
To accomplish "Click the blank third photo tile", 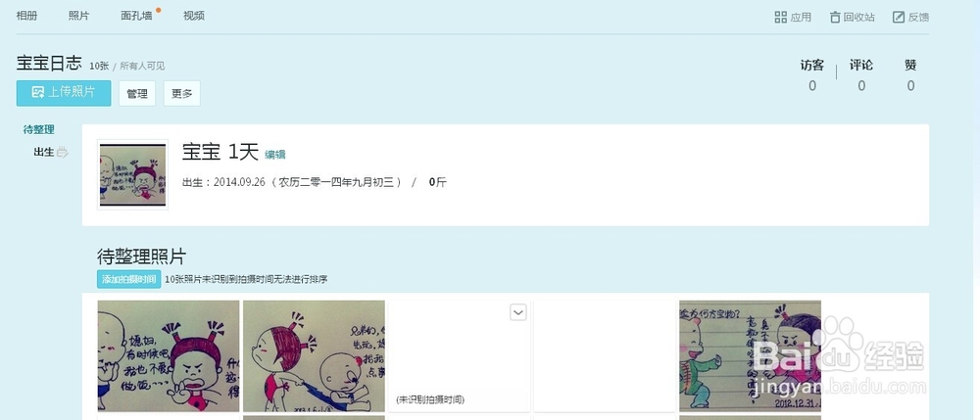I will [459, 355].
